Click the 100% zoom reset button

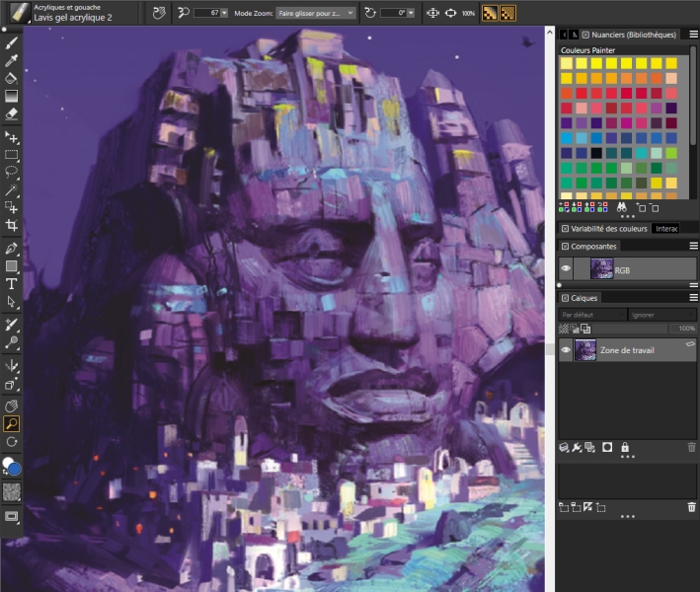tap(468, 13)
